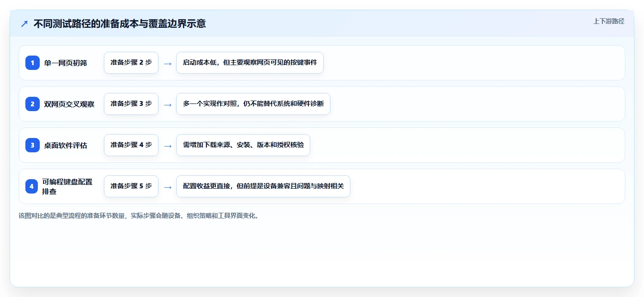Image resolution: width=644 pixels, height=297 pixels.
Task: Click the 多一个实现作对照，仍不能替代系统和硬件诊断 box
Action: (x=253, y=104)
